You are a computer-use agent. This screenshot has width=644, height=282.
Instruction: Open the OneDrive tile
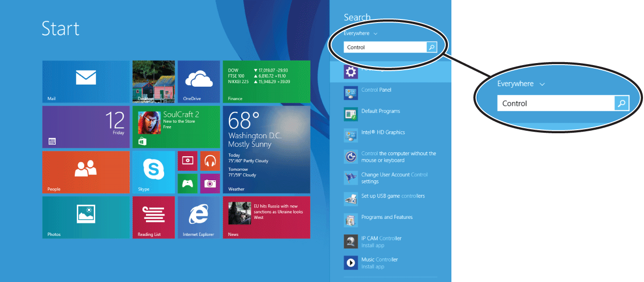[199, 82]
